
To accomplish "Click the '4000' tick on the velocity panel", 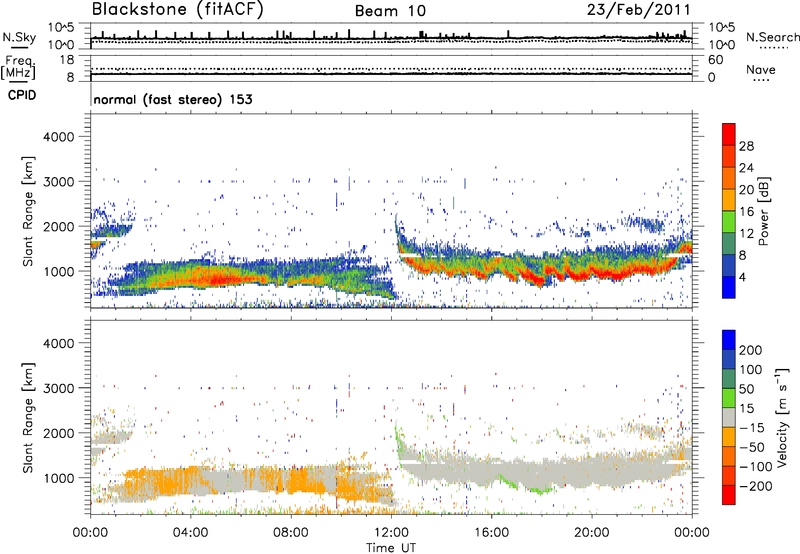I will [58, 343].
